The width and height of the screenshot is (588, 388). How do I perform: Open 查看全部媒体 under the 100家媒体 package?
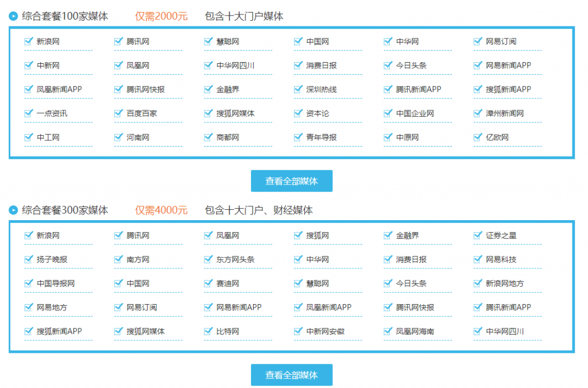coord(291,181)
